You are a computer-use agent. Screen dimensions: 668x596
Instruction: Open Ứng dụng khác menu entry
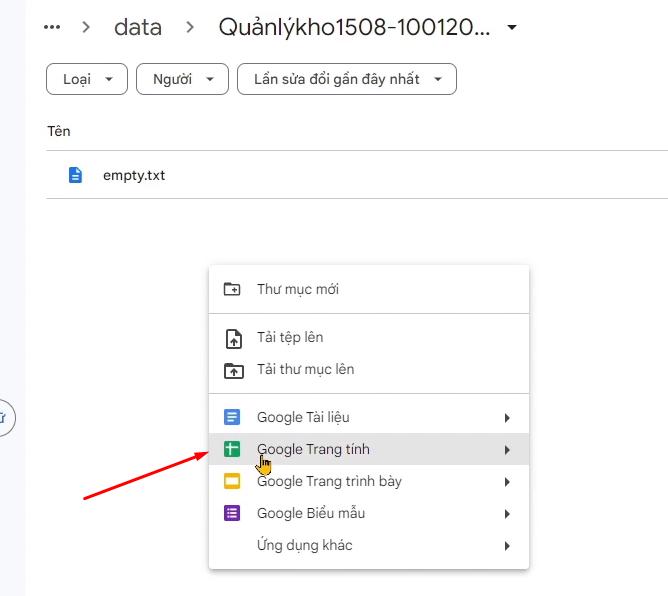point(305,546)
